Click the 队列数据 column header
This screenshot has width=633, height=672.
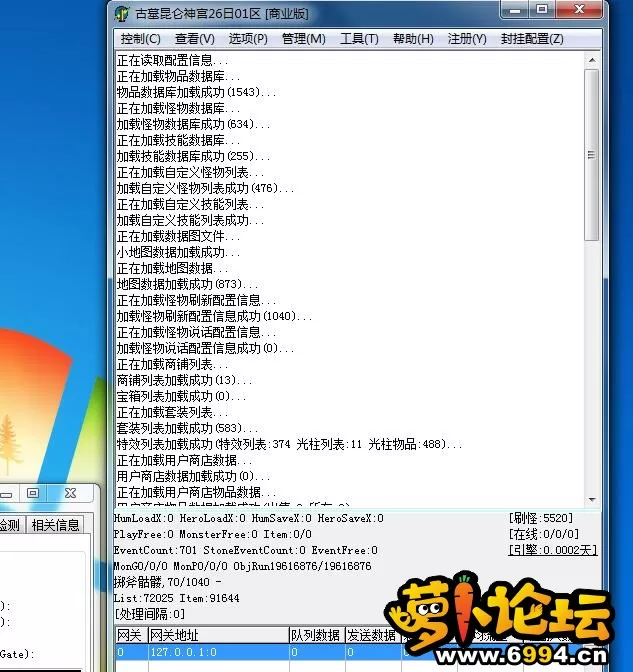317,635
